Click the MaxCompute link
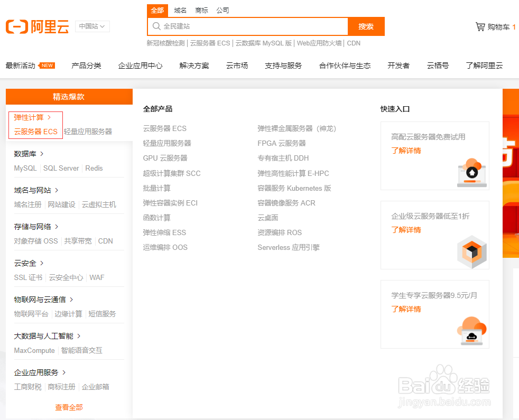519x420 pixels. (x=34, y=350)
